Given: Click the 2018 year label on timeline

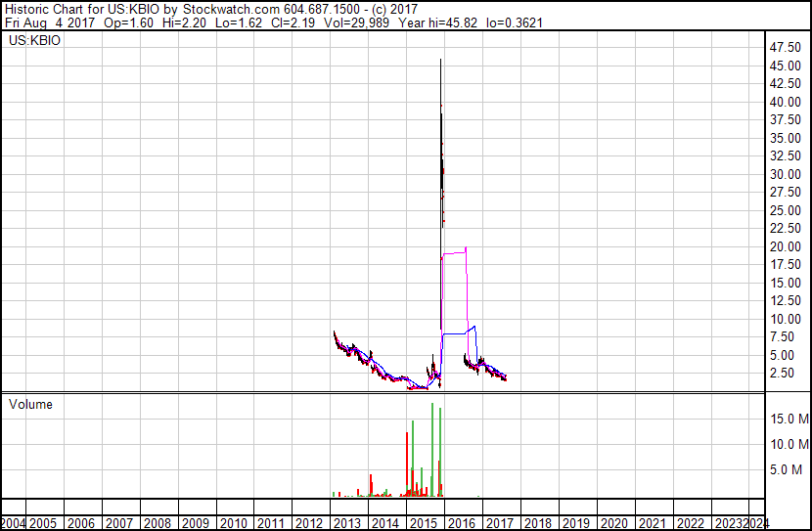Looking at the screenshot, I should 537,523.
